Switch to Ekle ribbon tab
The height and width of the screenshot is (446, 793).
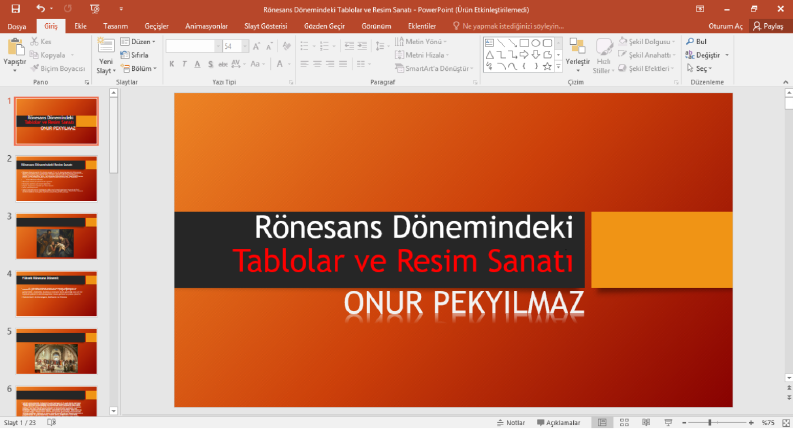(x=80, y=26)
